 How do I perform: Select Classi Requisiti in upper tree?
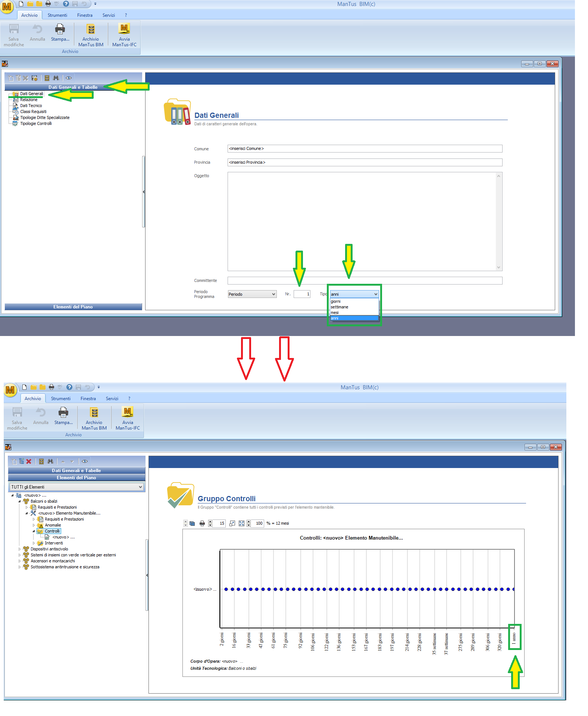tap(33, 112)
